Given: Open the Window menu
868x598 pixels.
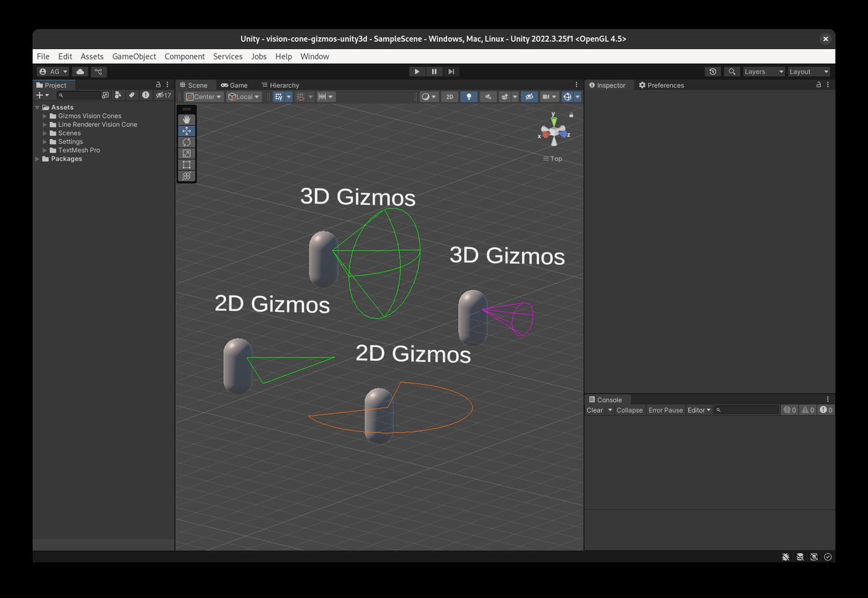Looking at the screenshot, I should (315, 56).
